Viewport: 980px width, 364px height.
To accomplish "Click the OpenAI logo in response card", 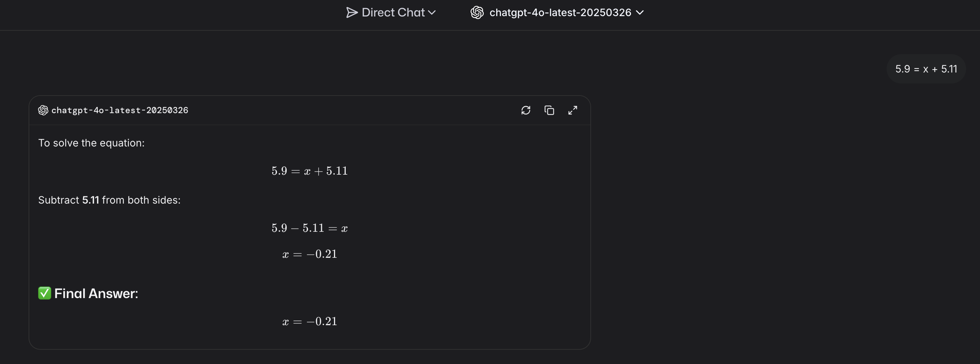I will 43,110.
